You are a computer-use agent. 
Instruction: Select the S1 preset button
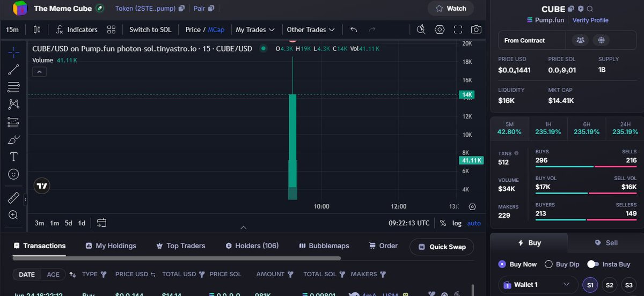coord(590,285)
